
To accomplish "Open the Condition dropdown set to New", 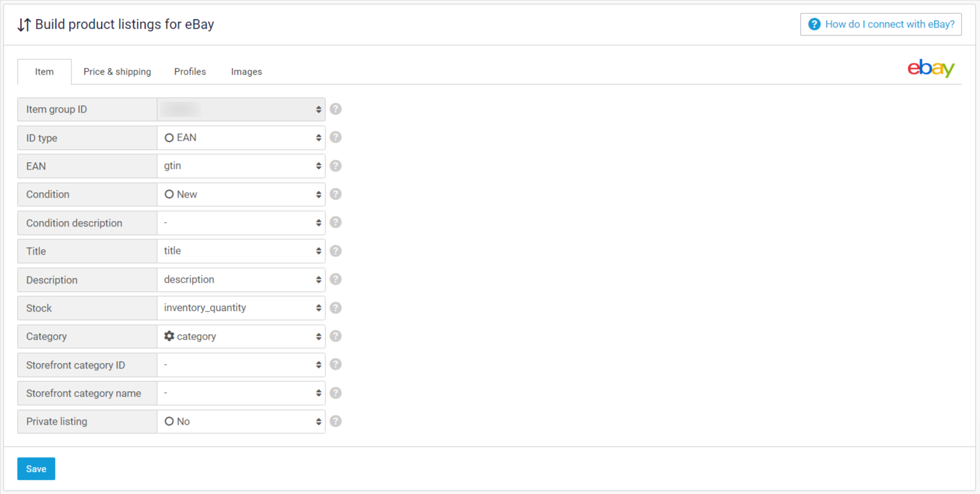I will tap(241, 195).
